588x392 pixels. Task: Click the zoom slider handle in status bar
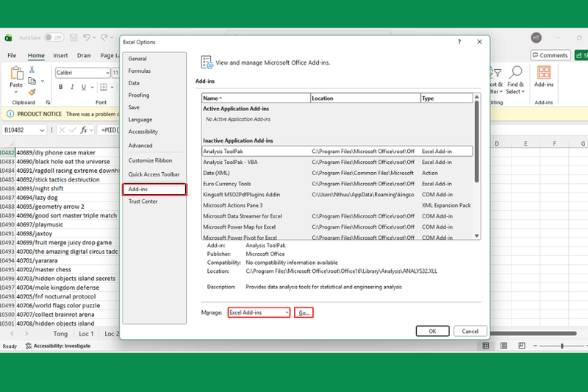pyautogui.click(x=562, y=346)
